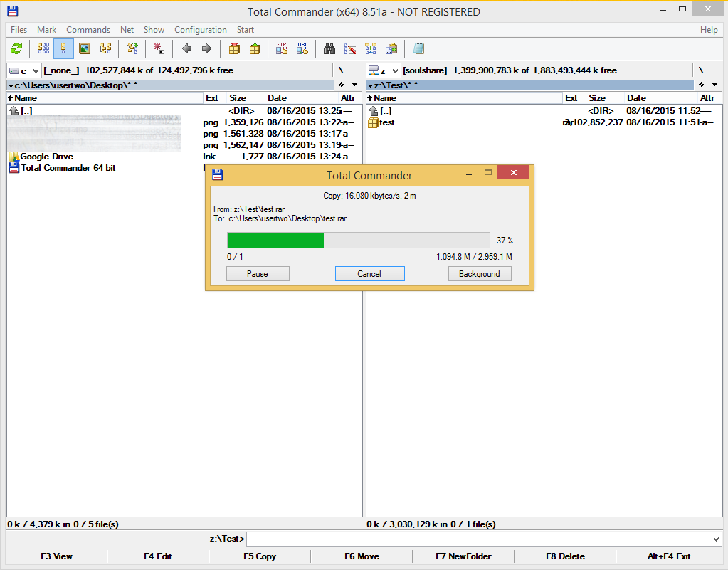The width and height of the screenshot is (728, 570).
Task: Click F7 NewFolder button
Action: pos(463,556)
